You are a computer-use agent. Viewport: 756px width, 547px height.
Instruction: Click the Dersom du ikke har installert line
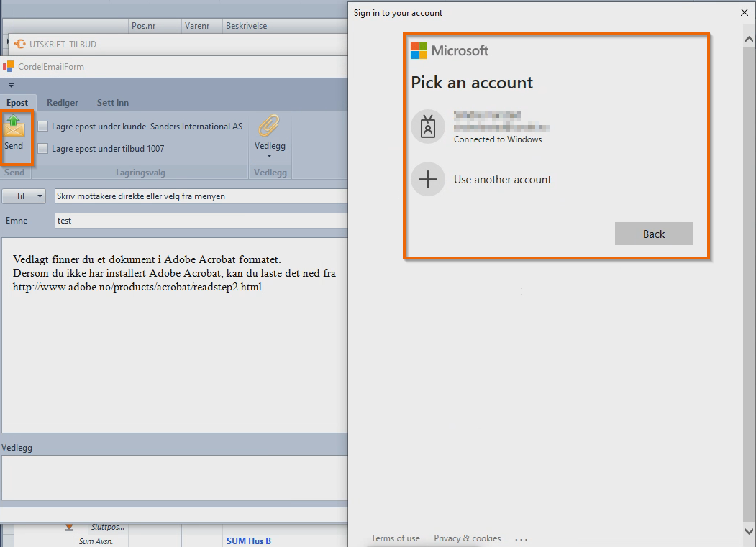[x=174, y=273]
